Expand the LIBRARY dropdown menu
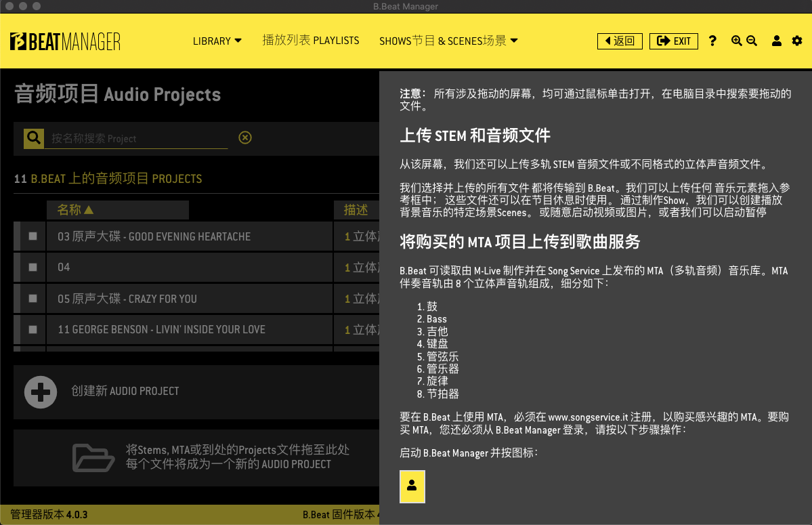812x525 pixels. click(217, 41)
